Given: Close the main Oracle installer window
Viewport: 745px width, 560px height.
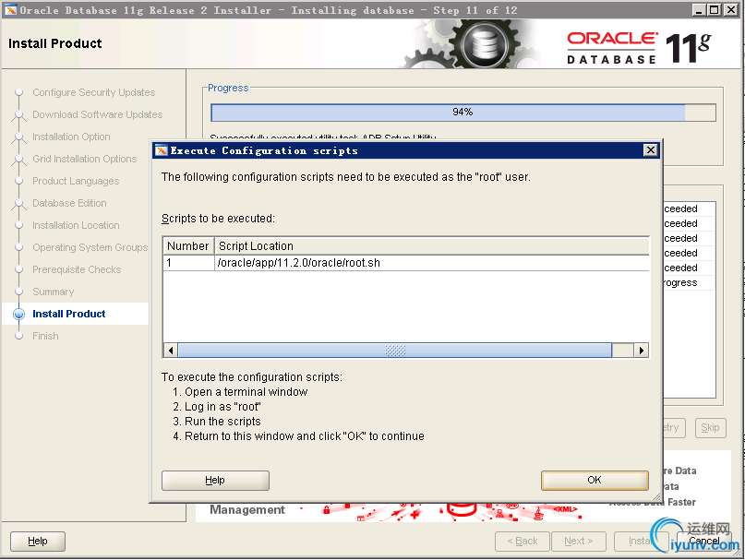Looking at the screenshot, I should click(731, 9).
